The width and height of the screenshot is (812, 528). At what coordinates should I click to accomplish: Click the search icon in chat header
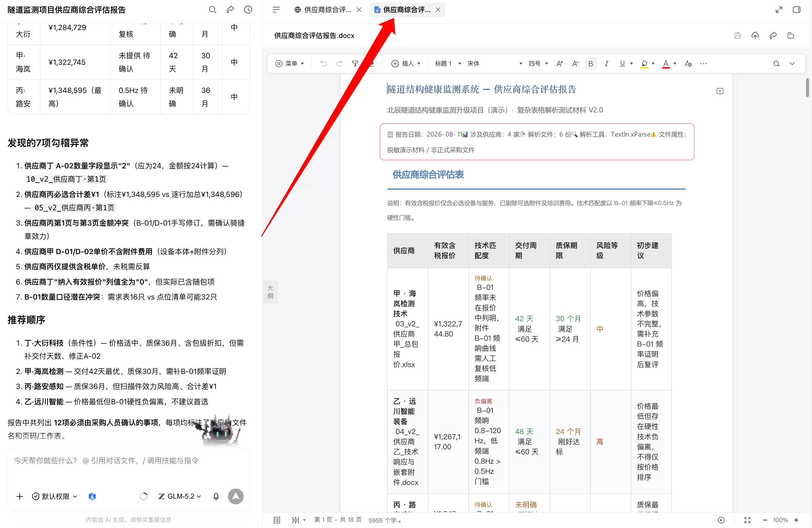click(212, 10)
